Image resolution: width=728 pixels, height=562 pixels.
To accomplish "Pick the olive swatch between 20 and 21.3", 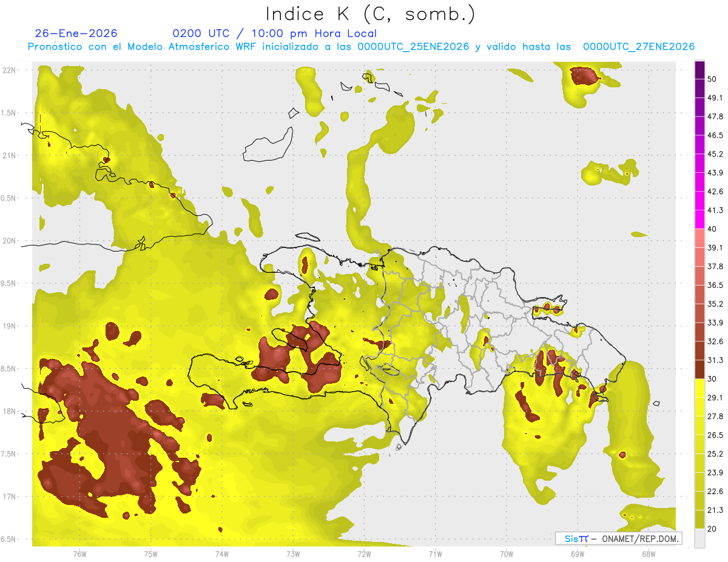I will 699,519.
